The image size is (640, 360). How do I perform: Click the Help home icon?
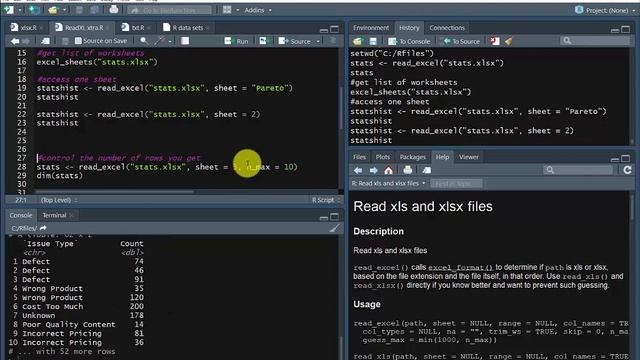click(389, 170)
